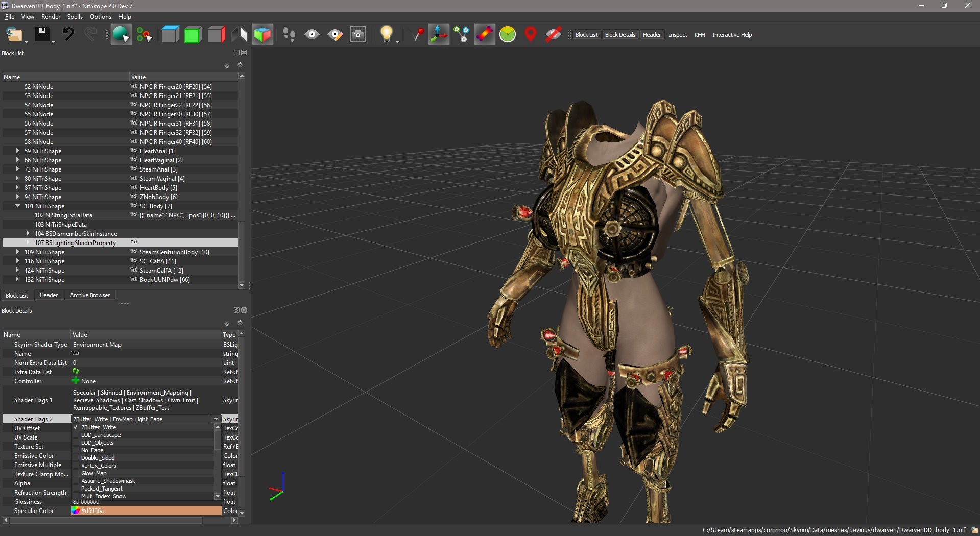980x536 pixels.
Task: Click the green plus icon beside Controller
Action: pos(76,380)
